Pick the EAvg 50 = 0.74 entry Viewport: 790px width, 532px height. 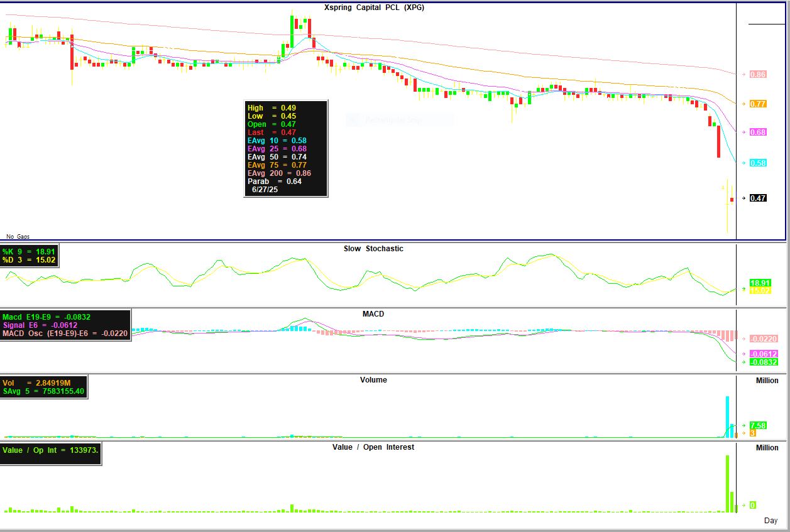pos(277,157)
